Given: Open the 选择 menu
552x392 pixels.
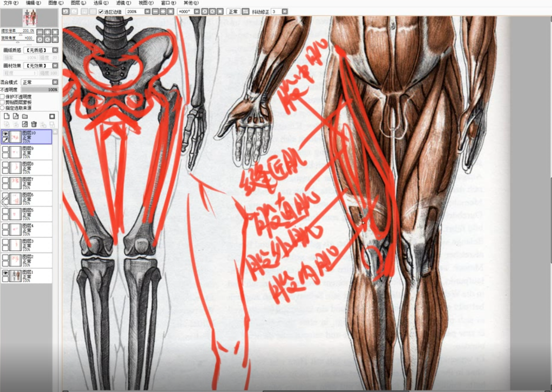Looking at the screenshot, I should coord(101,3).
